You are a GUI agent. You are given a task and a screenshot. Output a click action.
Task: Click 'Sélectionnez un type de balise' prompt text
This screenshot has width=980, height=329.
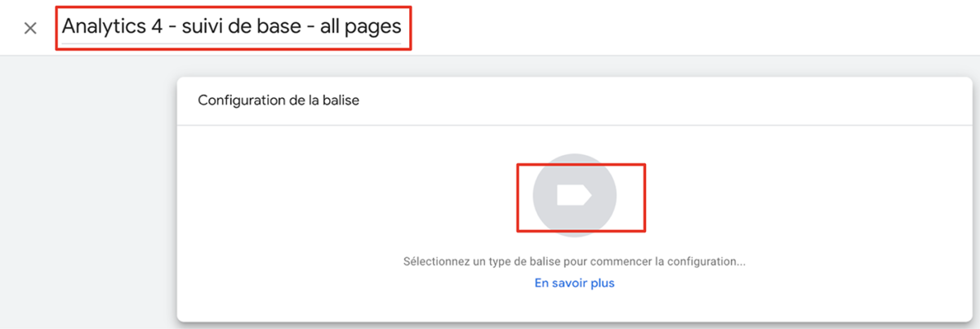[x=574, y=263]
